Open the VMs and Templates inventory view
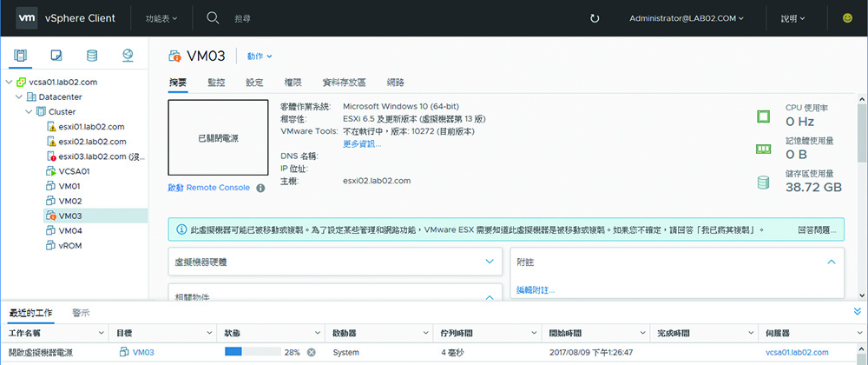The height and width of the screenshot is (365, 868). click(x=56, y=56)
